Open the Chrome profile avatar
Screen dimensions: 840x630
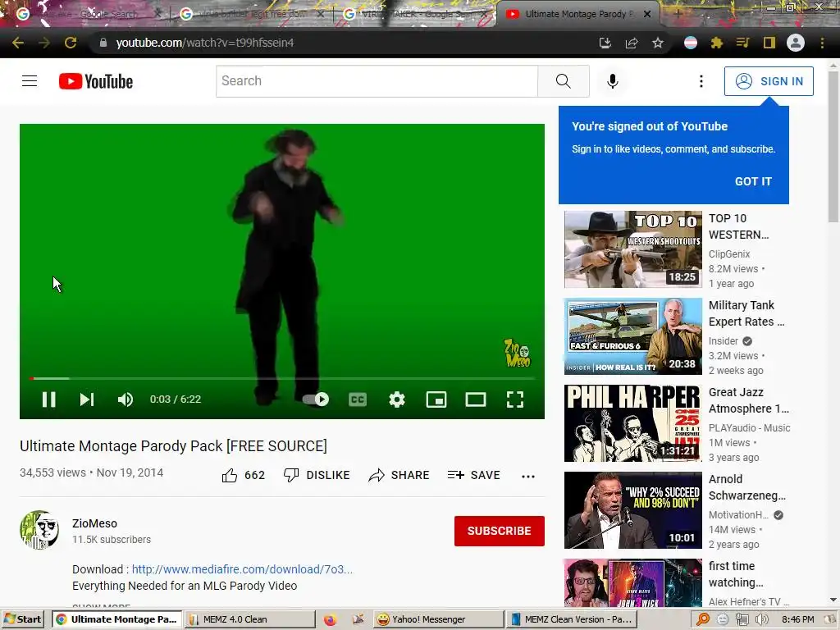796,43
